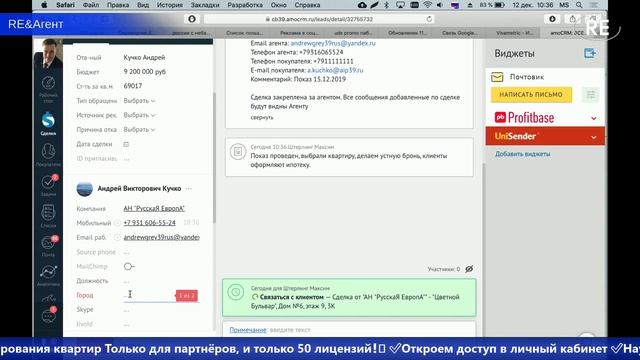Screen dimensions: 640x360
Task: Click the Добавить виджеты link
Action: click(522, 154)
